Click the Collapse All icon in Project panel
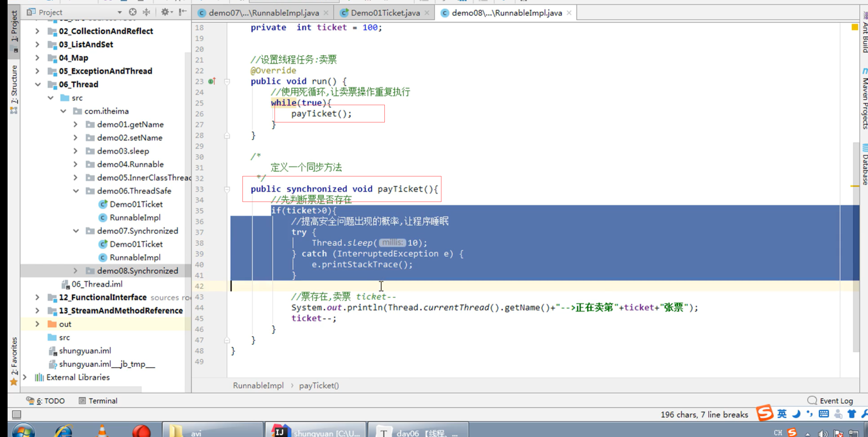The image size is (868, 437). [x=146, y=12]
